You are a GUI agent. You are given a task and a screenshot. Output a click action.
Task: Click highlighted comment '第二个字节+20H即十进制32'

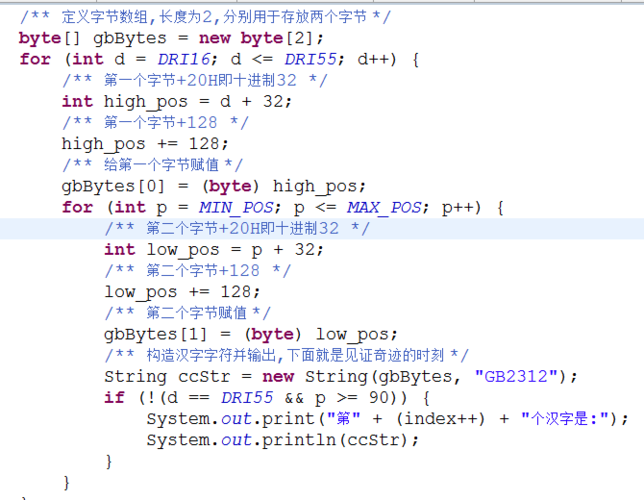[x=237, y=228]
